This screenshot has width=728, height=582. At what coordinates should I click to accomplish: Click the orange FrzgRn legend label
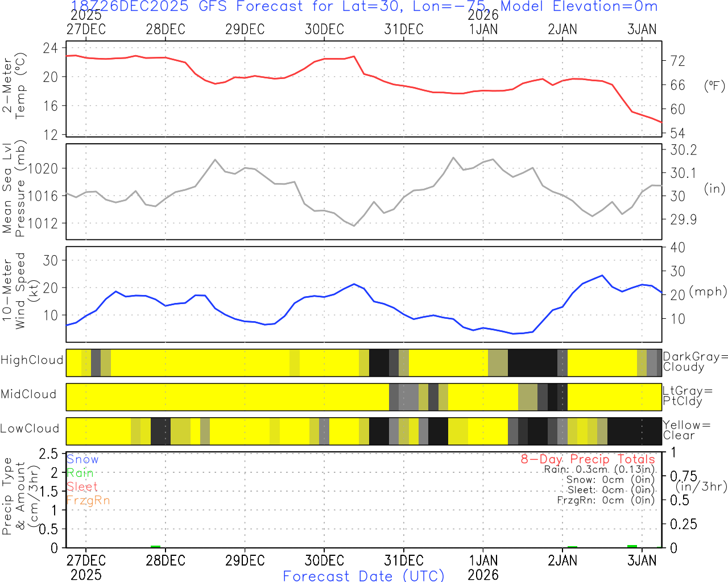(88, 500)
